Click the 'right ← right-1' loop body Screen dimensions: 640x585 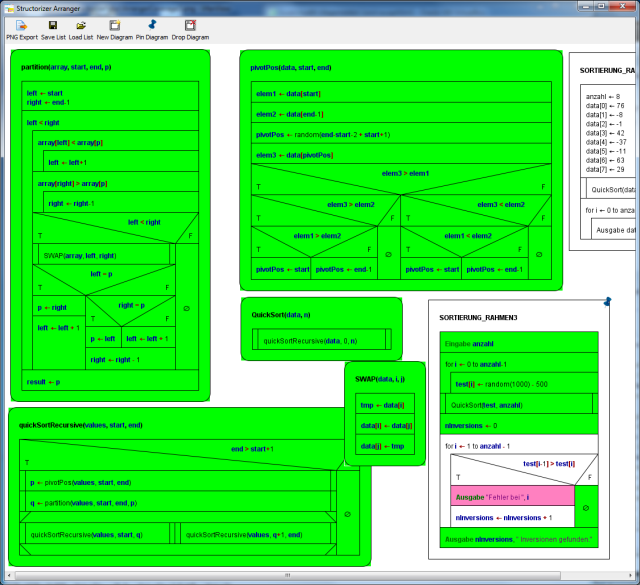click(121, 202)
